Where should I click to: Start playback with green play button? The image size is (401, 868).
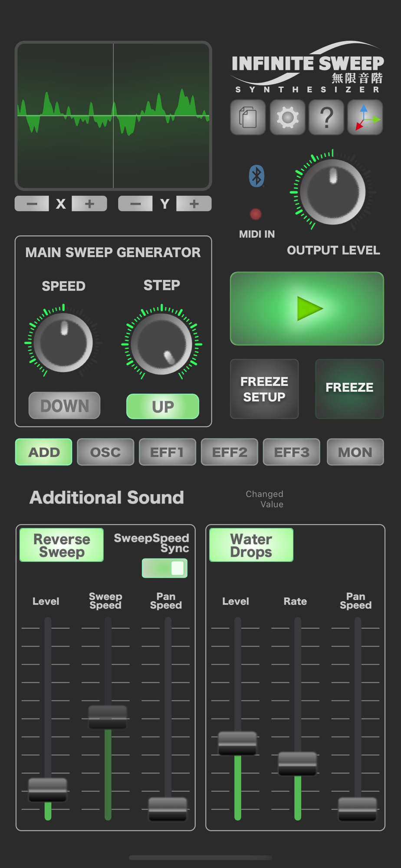pos(307,309)
